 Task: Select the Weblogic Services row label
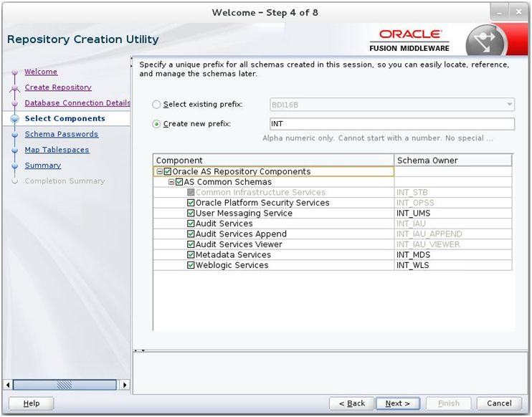232,265
